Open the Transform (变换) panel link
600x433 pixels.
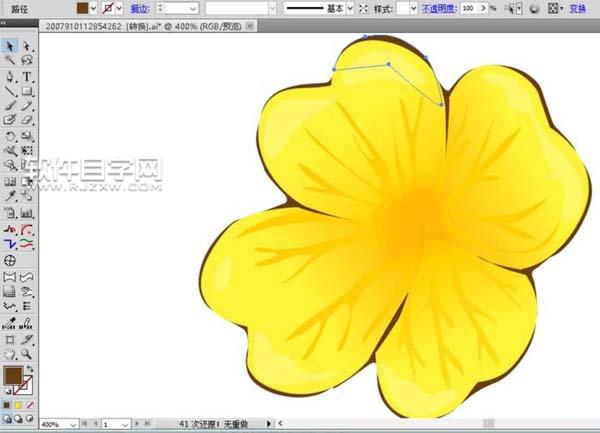pyautogui.click(x=577, y=8)
